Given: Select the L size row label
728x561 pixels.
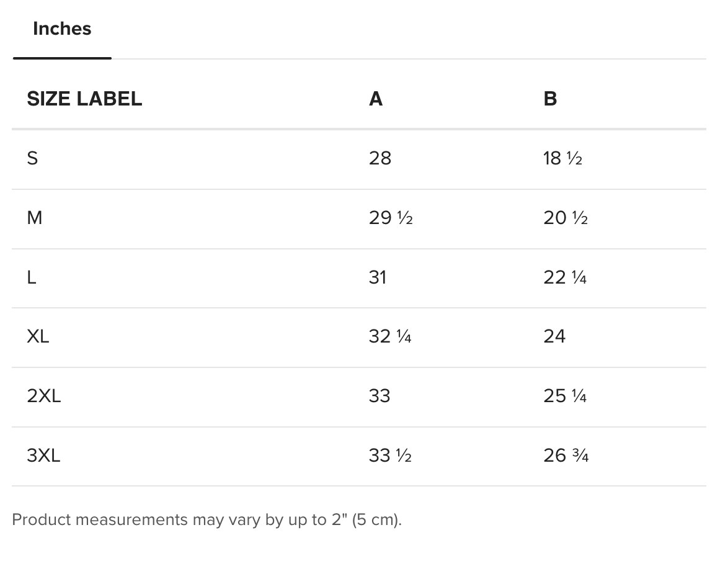Looking at the screenshot, I should tap(31, 277).
